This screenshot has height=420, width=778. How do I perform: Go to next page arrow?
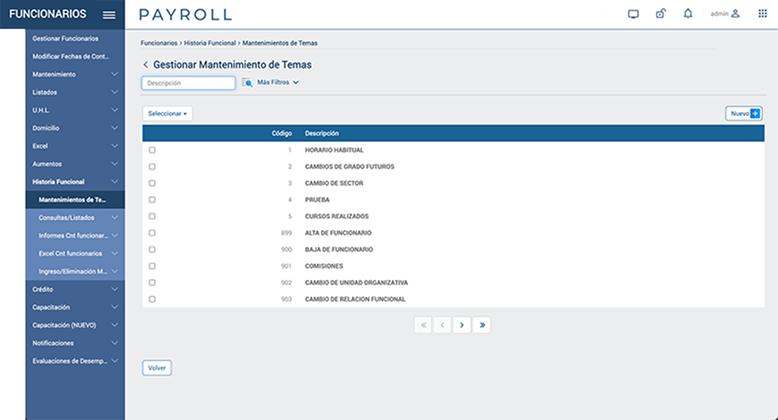[461, 325]
